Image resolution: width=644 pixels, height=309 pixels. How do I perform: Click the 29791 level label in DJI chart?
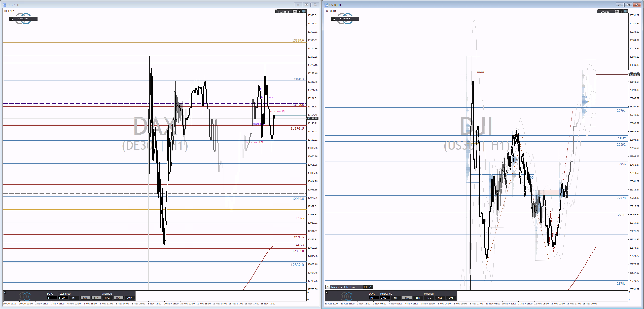coord(621,110)
